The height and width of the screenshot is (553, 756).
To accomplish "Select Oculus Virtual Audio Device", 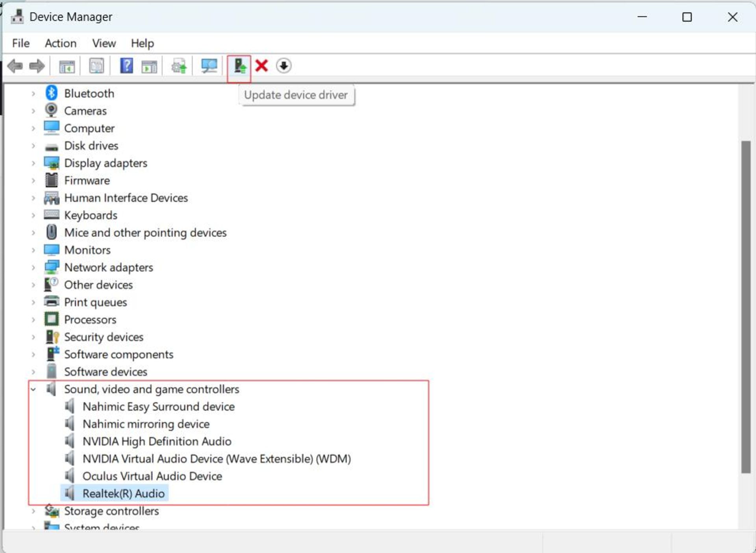I will tap(152, 476).
